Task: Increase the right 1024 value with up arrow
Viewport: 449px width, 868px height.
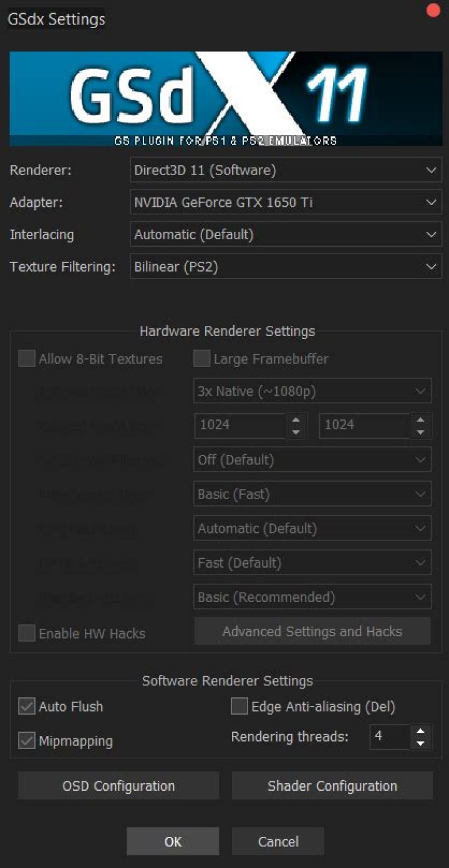Action: (421, 419)
